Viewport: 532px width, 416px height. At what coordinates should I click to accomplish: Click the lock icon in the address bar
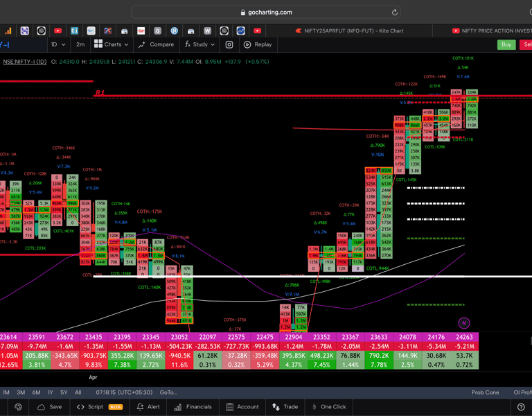[242, 12]
